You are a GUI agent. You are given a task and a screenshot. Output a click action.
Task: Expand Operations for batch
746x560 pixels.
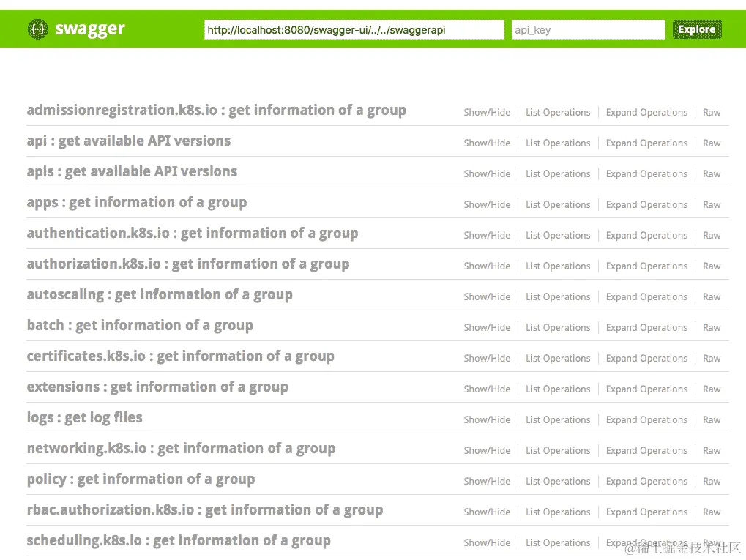click(x=646, y=327)
